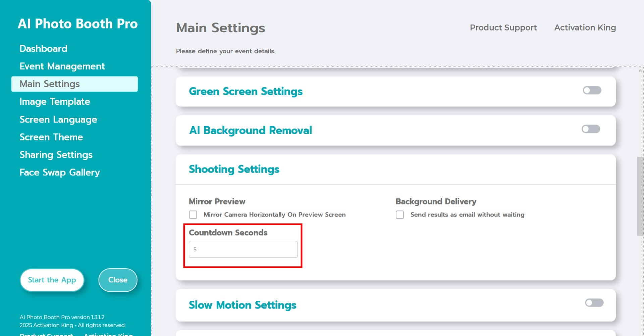
Task: Select Main Settings in sidebar
Action: [x=50, y=84]
